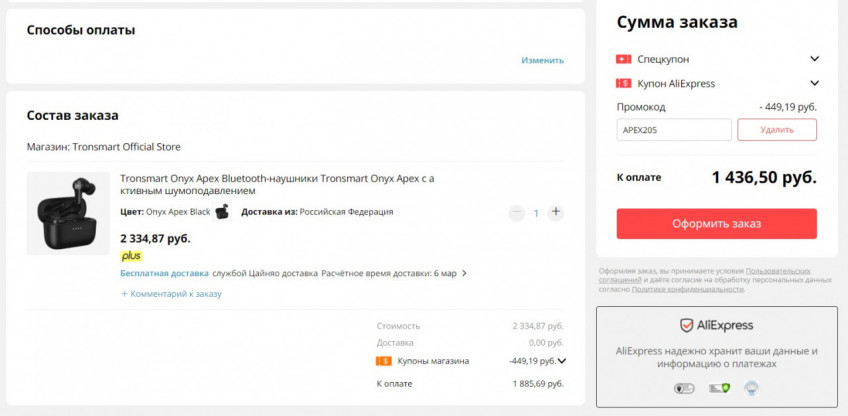
Task: Click the leftmost payment security badge
Action: coord(684,388)
